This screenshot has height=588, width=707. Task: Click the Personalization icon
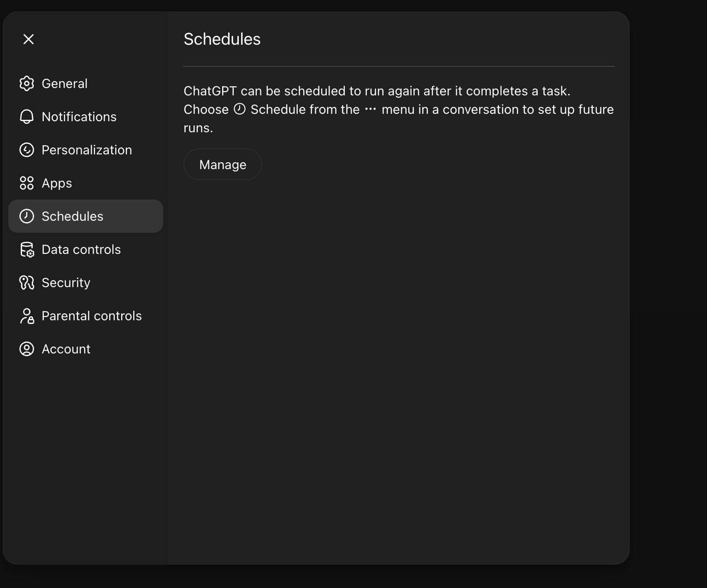click(27, 150)
